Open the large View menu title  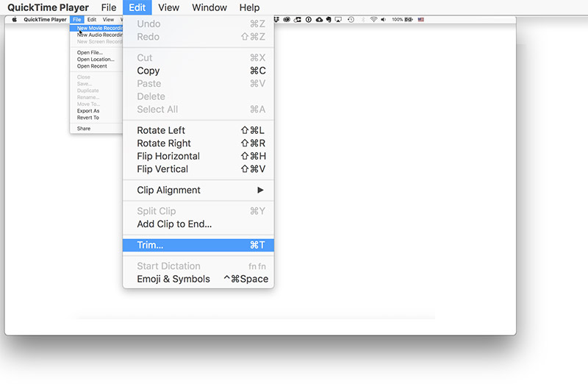point(168,7)
